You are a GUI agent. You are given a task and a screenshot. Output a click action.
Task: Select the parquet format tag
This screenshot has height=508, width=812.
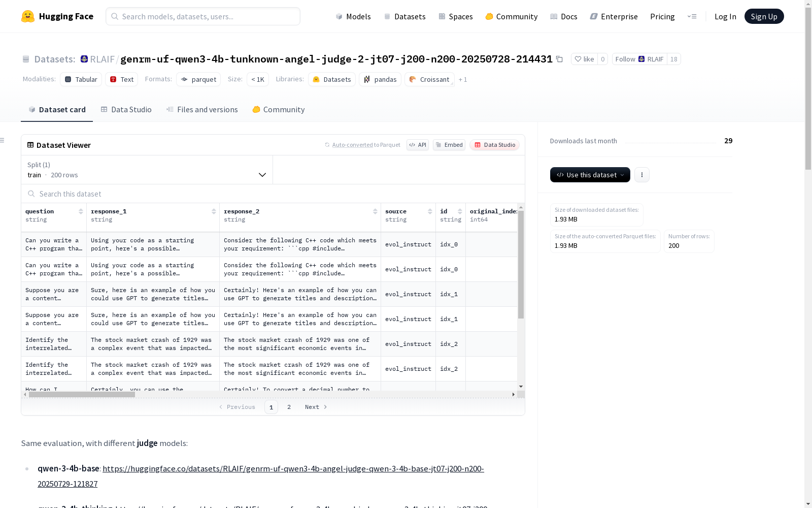coord(198,79)
